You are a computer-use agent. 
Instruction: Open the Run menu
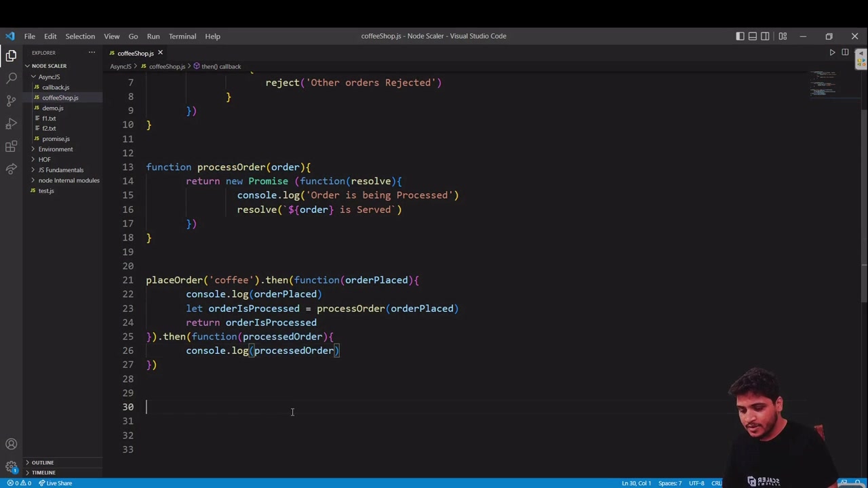tap(153, 36)
